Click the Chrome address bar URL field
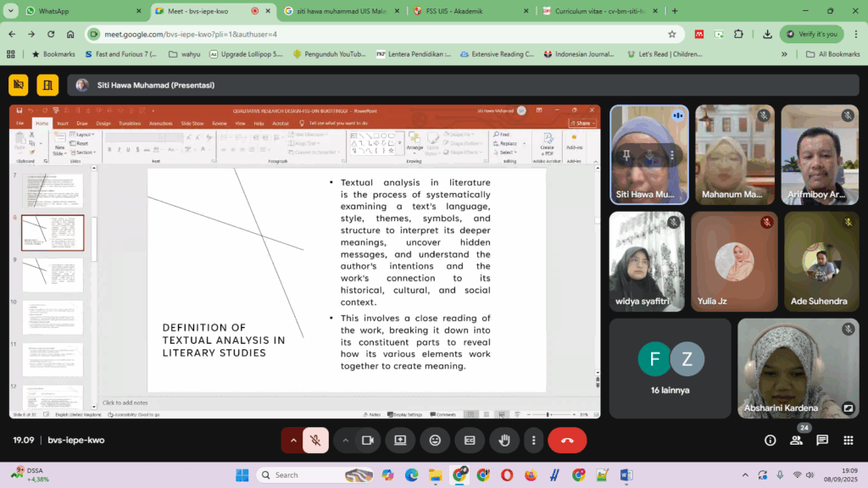Viewport: 868px width, 488px height. (x=381, y=34)
